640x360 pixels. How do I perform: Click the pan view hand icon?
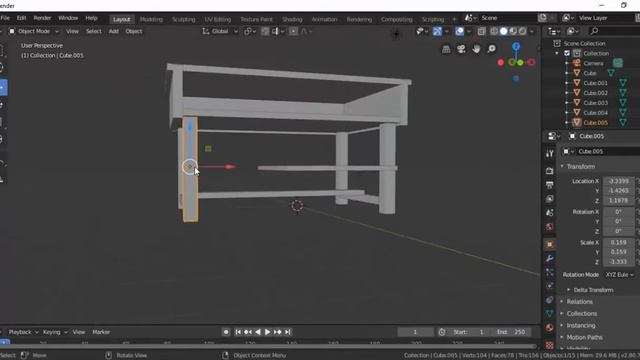point(476,49)
